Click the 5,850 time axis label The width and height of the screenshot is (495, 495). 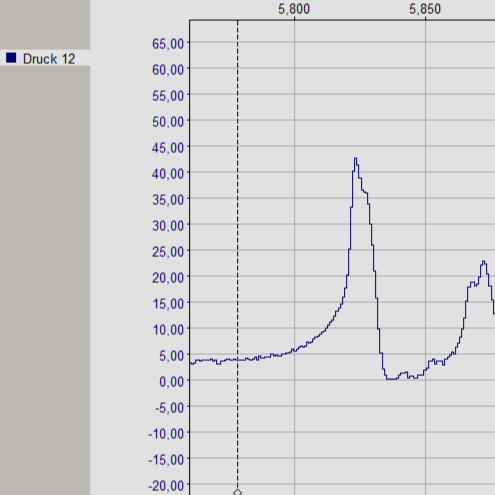pyautogui.click(x=425, y=9)
